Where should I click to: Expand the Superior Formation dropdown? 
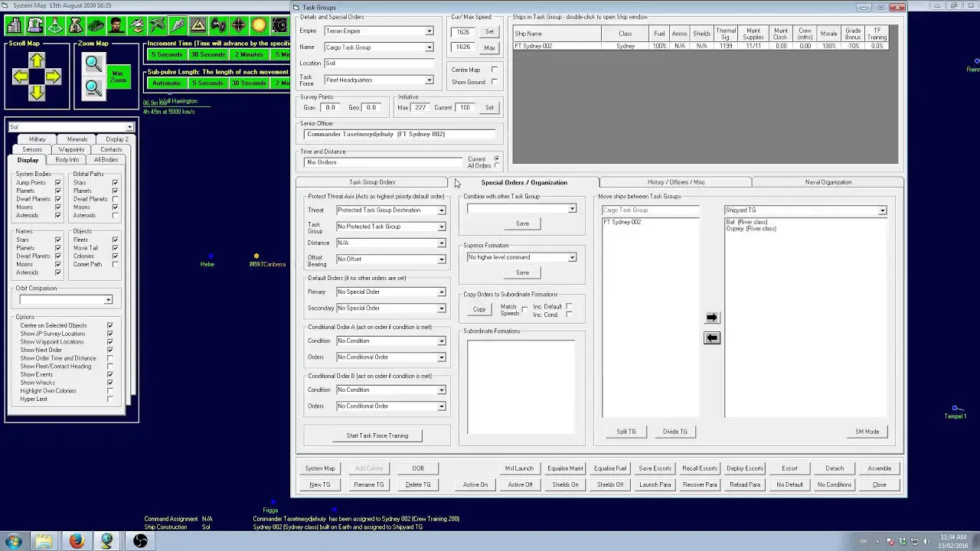[572, 258]
